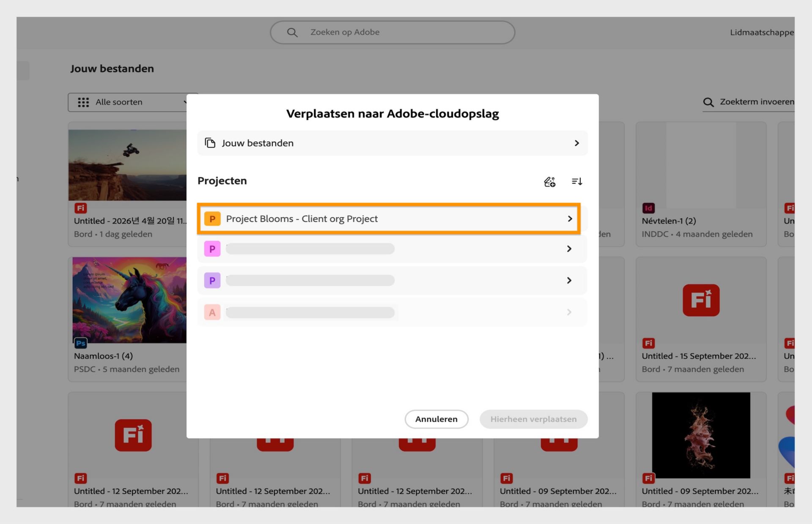Select Untitled - 15 September 202... file name
Screen dimensions: 812x524
pyautogui.click(x=699, y=356)
